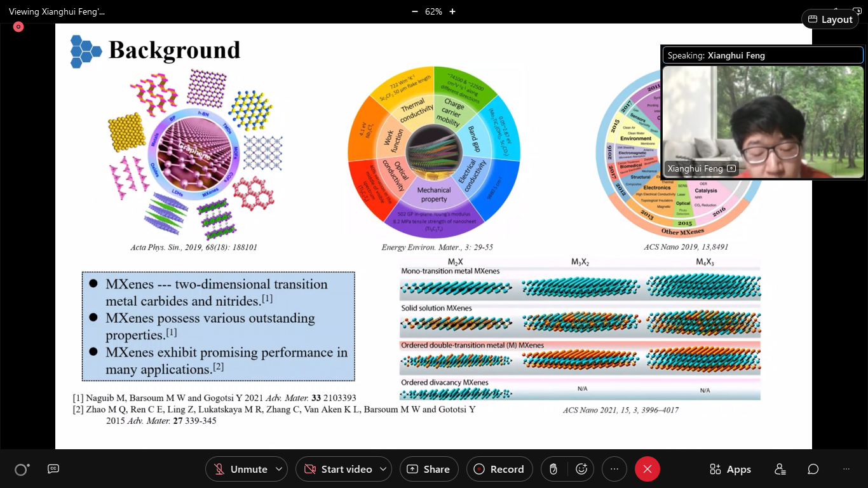Click the Viewing Xianghui Feng's title text
868x488 pixels.
point(57,11)
